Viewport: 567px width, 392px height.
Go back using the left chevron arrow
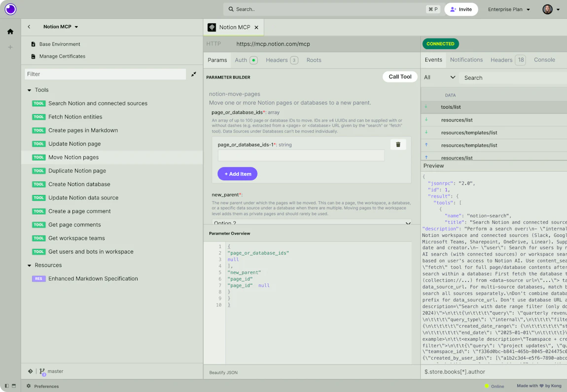(29, 27)
